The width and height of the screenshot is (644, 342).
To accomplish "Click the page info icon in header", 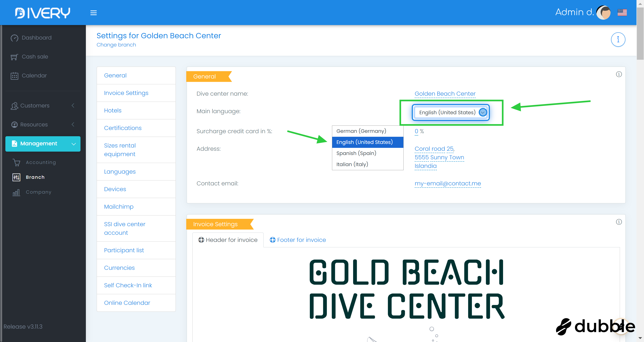I will pos(618,40).
